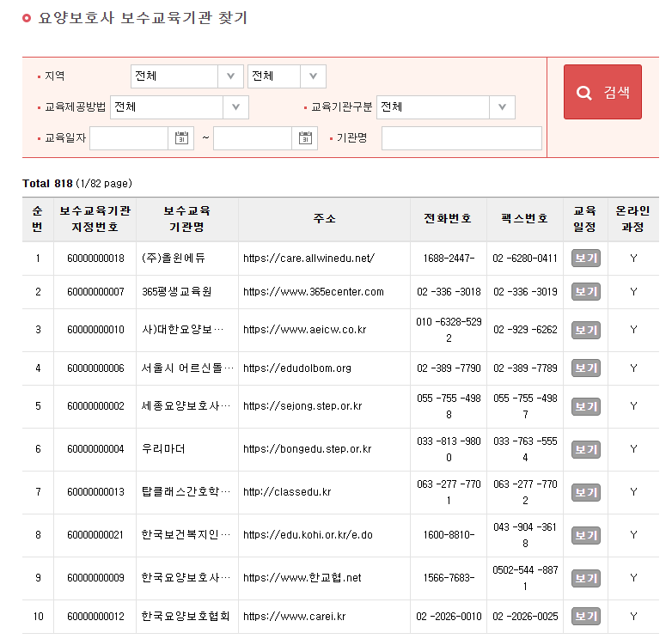Click 보기 for 한국요양보호사 row 9
Viewport: 672px width, 639px height.
(586, 578)
